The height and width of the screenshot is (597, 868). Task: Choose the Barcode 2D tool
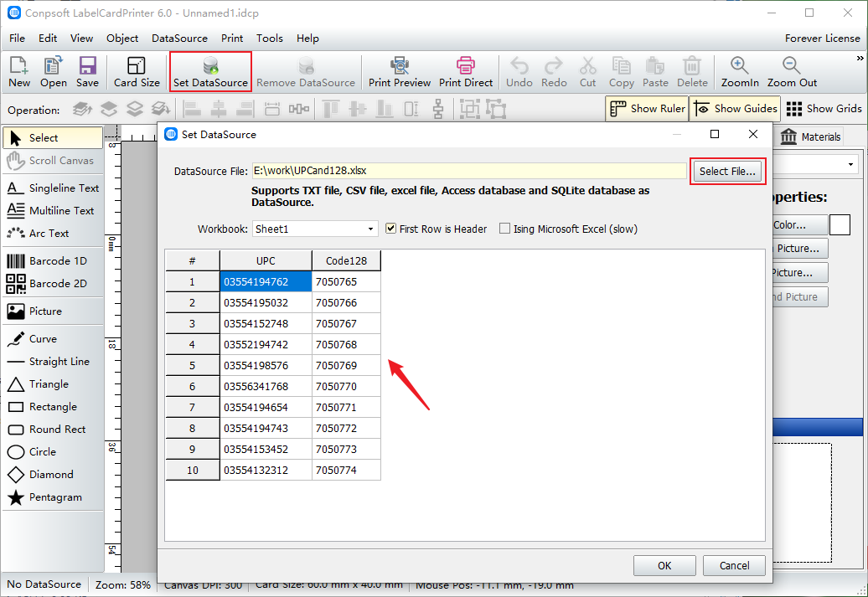[53, 283]
